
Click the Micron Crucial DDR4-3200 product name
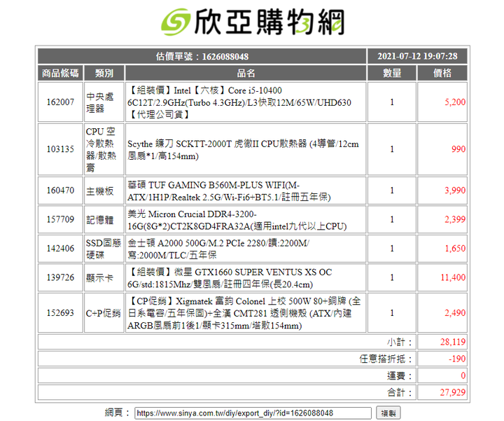pos(237,220)
